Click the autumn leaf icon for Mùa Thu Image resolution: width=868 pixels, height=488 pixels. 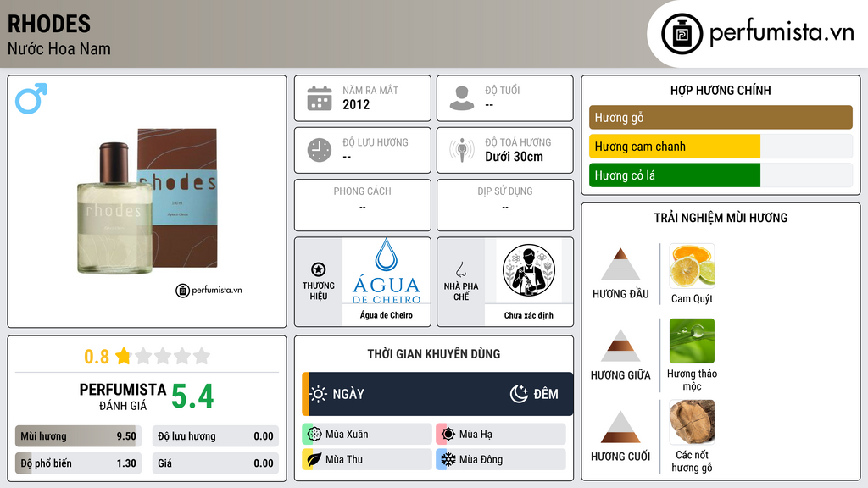tap(314, 459)
